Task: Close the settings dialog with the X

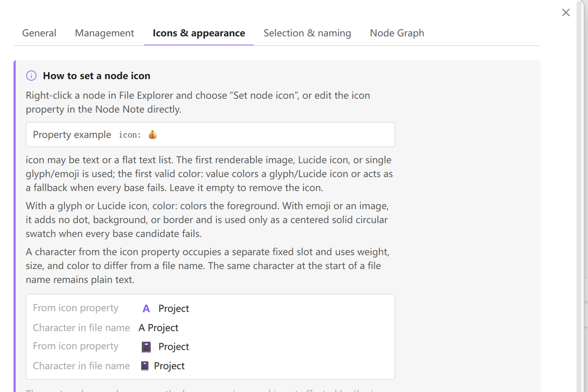Action: [566, 13]
